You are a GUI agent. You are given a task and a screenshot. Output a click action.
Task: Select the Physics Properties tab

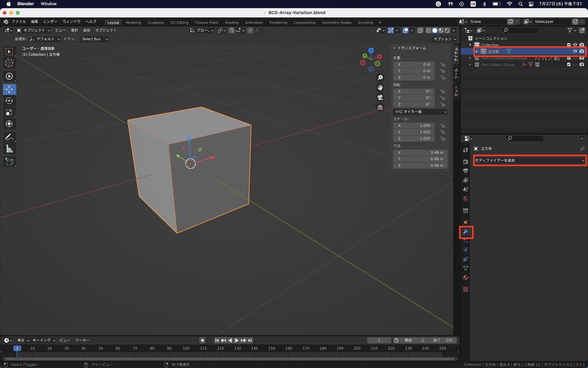466,250
